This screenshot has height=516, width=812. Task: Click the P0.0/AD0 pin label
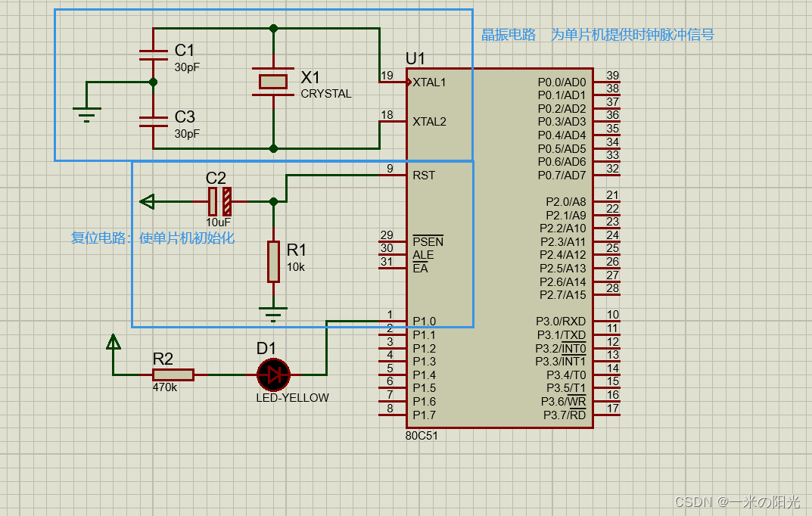(562, 82)
